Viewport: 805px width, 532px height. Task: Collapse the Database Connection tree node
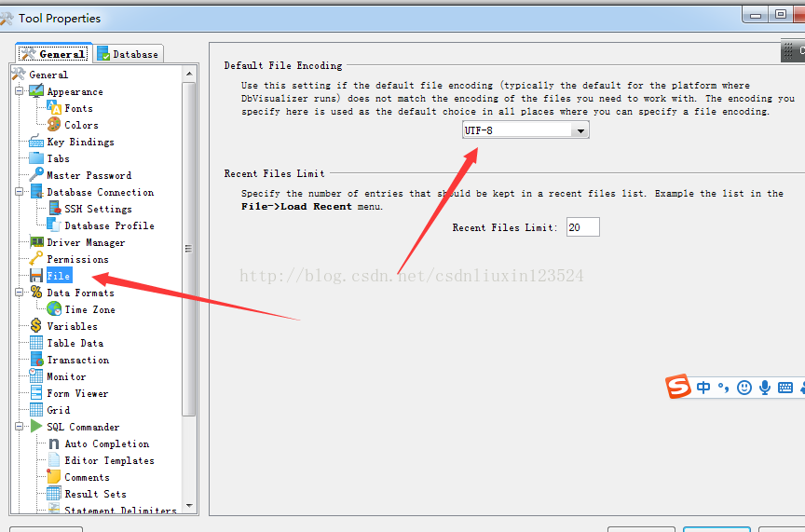tap(19, 192)
